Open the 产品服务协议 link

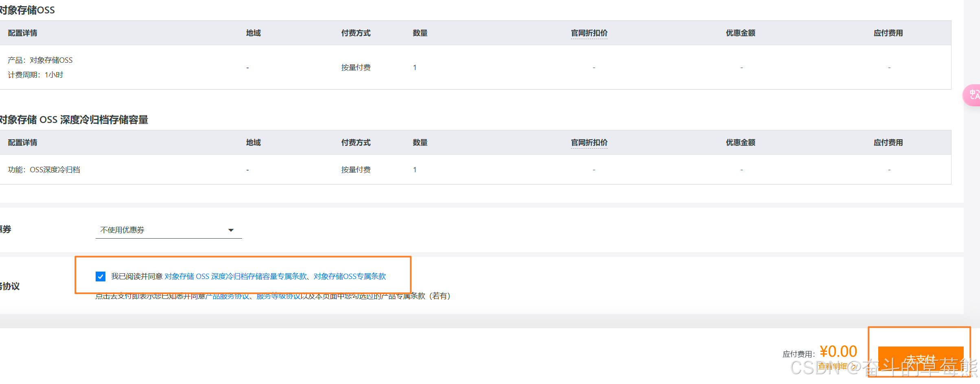tap(227, 296)
